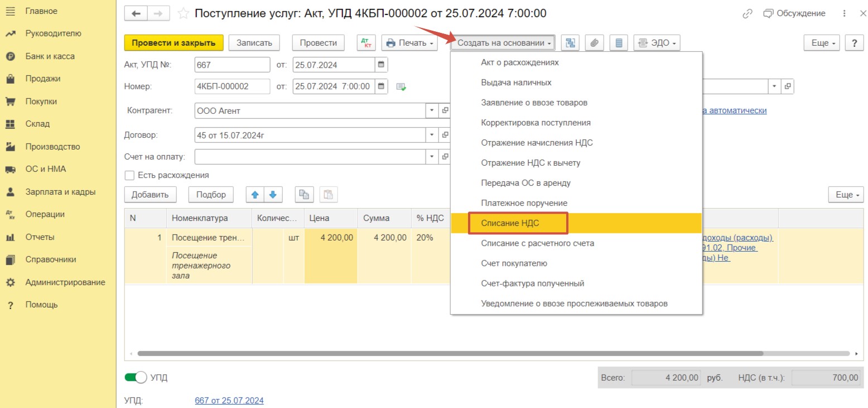Viewport: 868px width, 408px height.
Task: Click Провести и закрыть button
Action: pyautogui.click(x=173, y=43)
